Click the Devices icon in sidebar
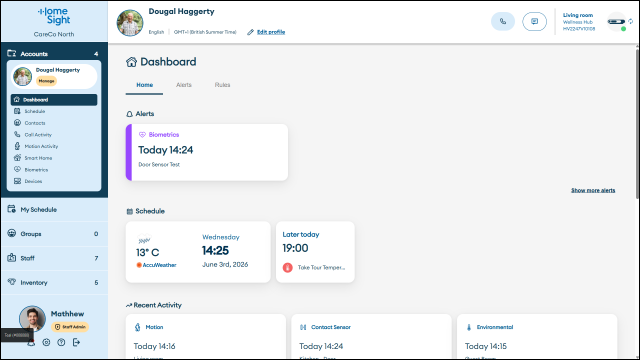Screen dimensions: 640x360 click(17, 181)
